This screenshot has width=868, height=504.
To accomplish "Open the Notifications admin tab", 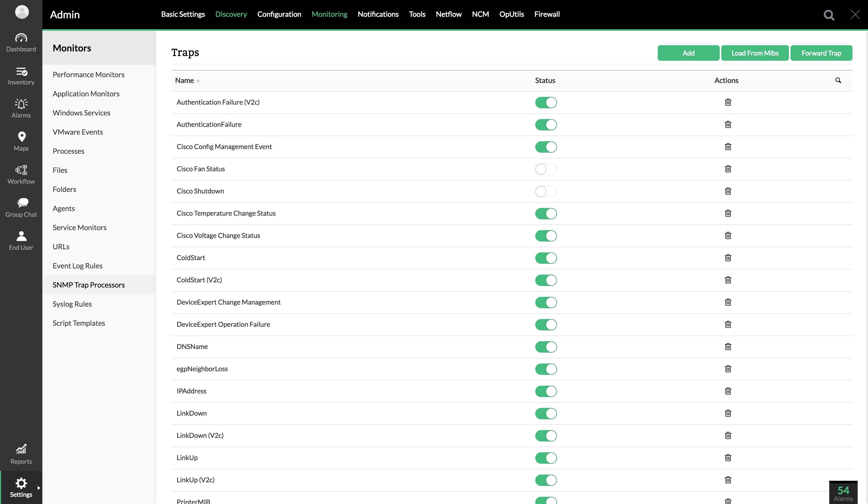I will tap(378, 14).
